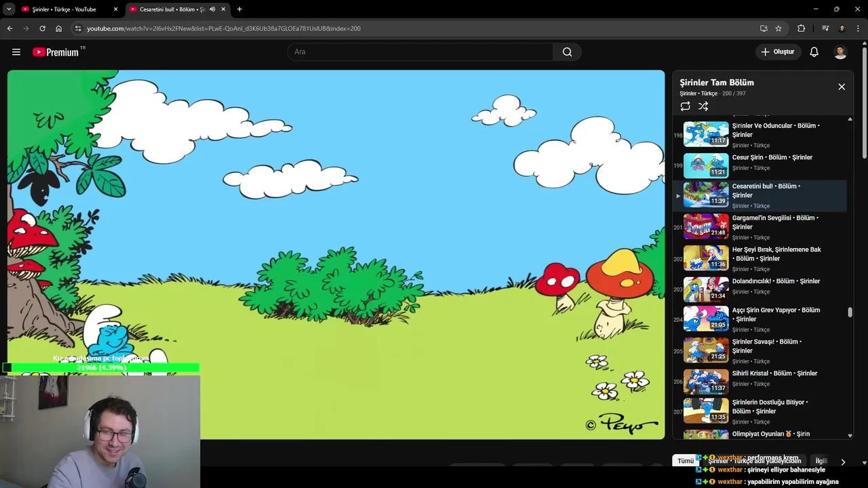The image size is (868, 488).
Task: Click the page vertical scrollbar thumb
Action: pyautogui.click(x=865, y=102)
